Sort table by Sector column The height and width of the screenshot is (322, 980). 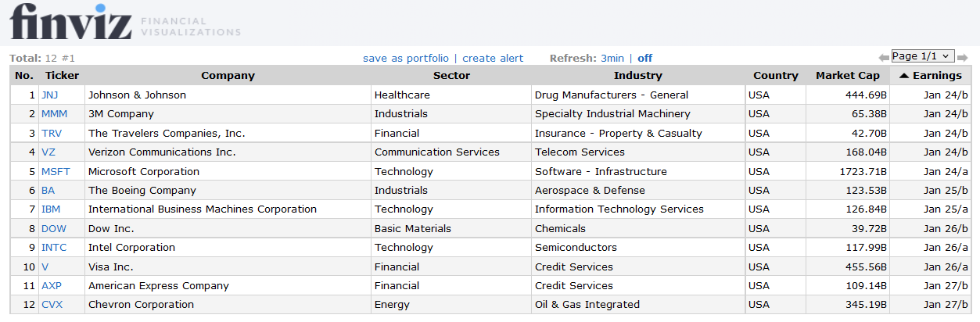click(x=451, y=76)
